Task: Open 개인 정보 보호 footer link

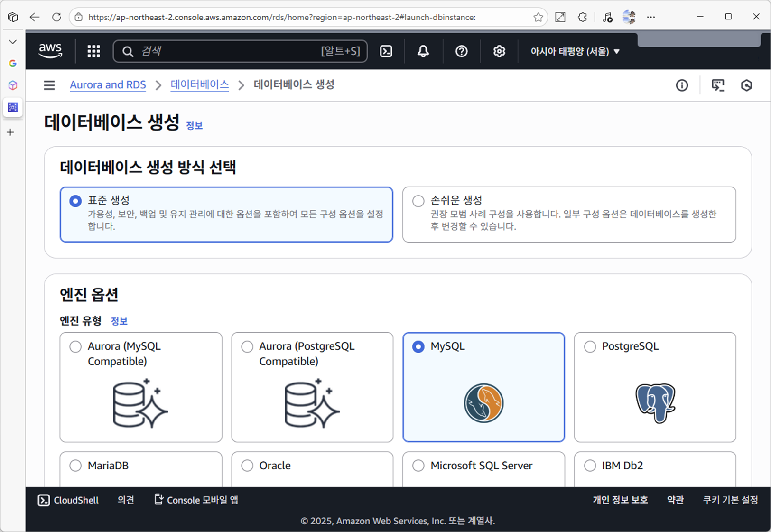Action: click(620, 500)
